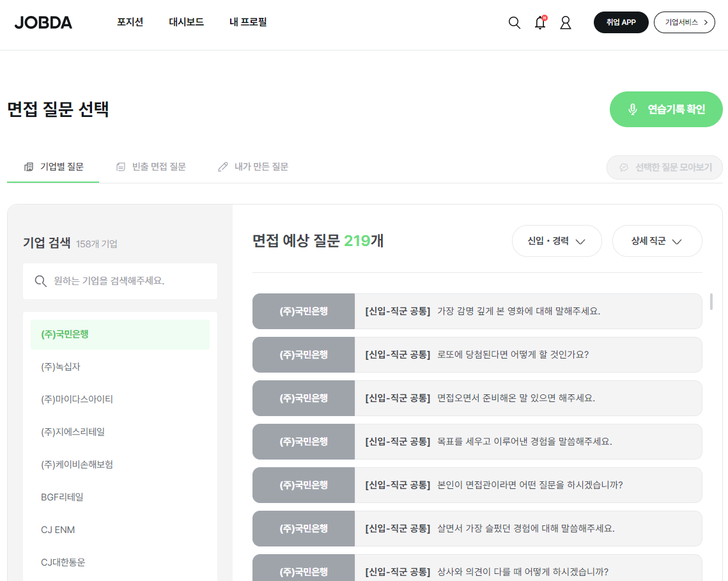
Task: Open the user profile icon
Action: click(x=566, y=22)
